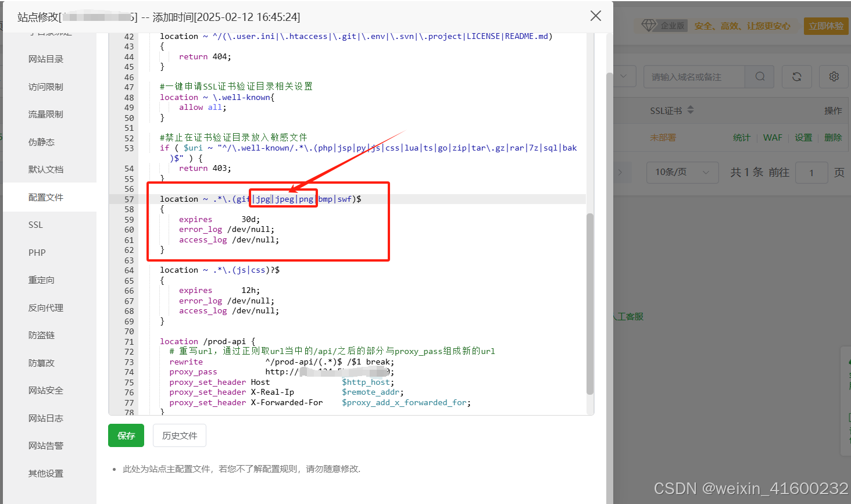Screen dimensions: 851x504
Task: Click the config editor vertical scrollbar thumb
Action: pyautogui.click(x=590, y=304)
